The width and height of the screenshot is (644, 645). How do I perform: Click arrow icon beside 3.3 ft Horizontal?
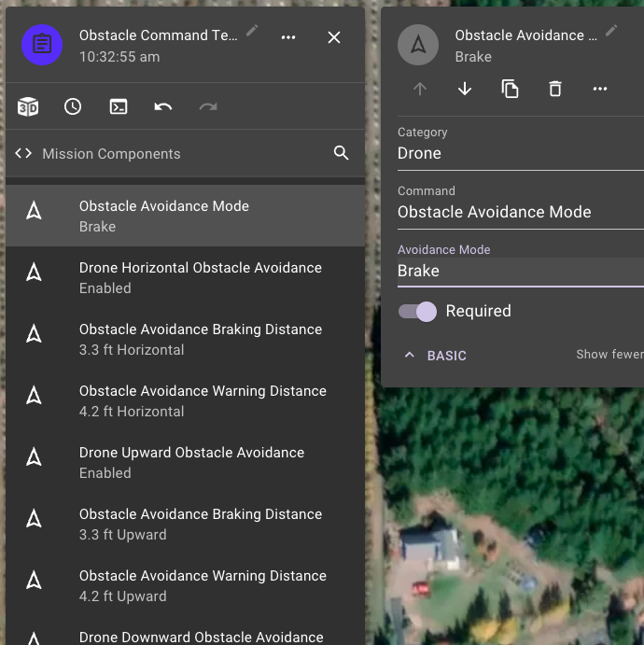coord(34,334)
